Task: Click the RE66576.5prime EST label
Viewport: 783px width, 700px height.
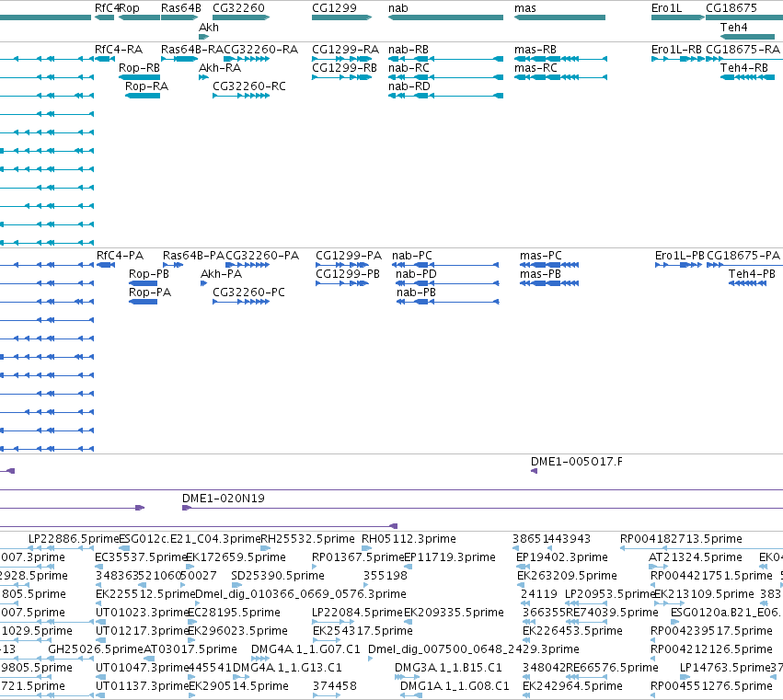Action: [x=612, y=668]
